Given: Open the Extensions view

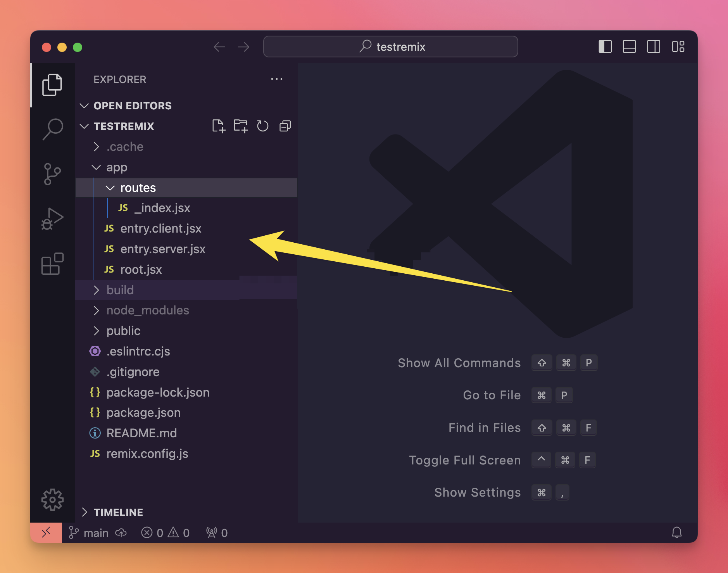Looking at the screenshot, I should pyautogui.click(x=52, y=264).
